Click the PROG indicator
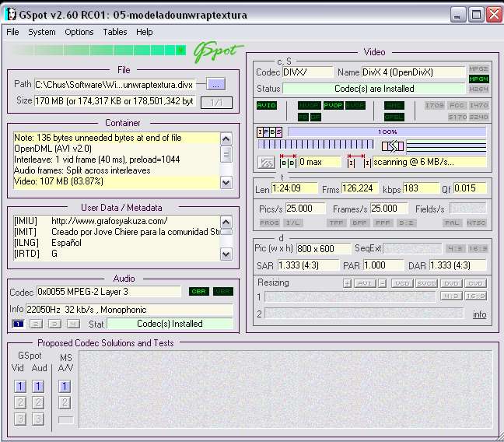This screenshot has width=504, height=442. point(269,223)
